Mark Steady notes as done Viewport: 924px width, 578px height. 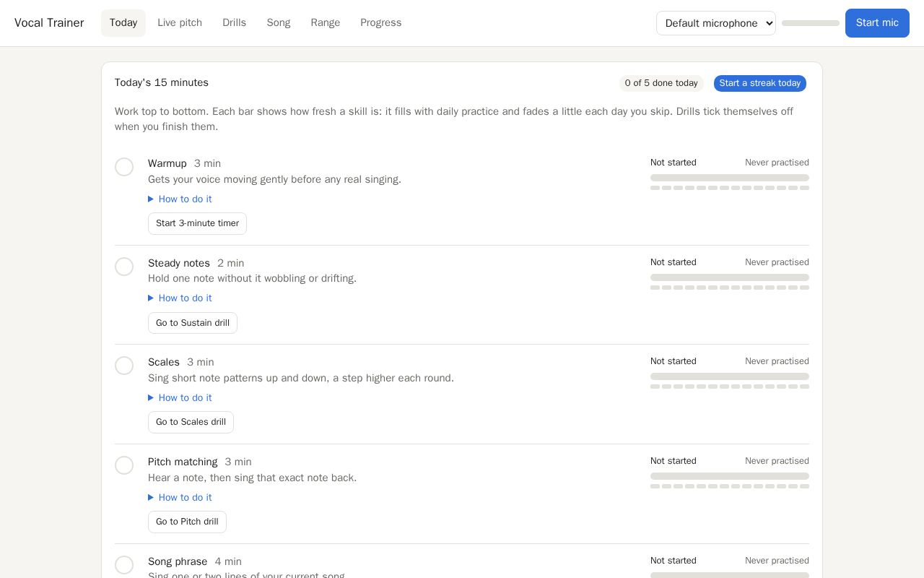tap(124, 267)
